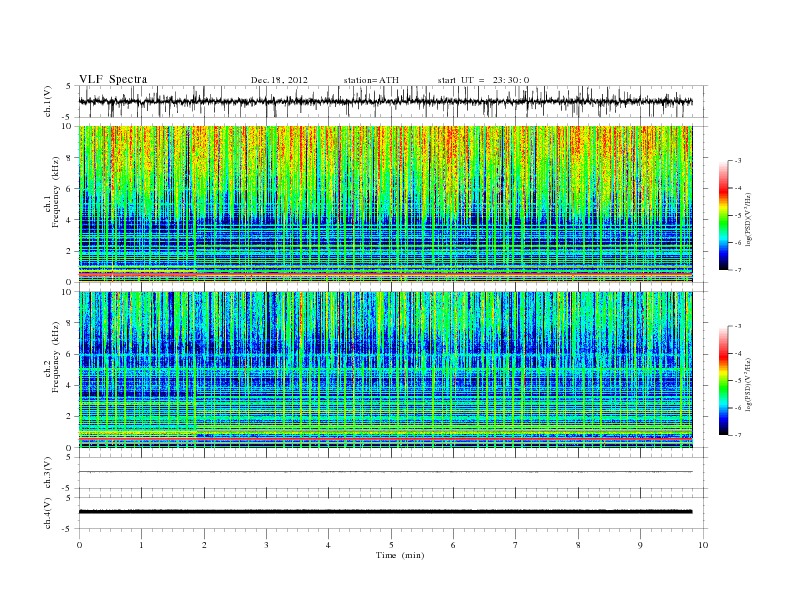Image resolution: width=792 pixels, height=612 pixels.
Task: Click the "ch.3(V)" axis label
Action: click(x=48, y=473)
